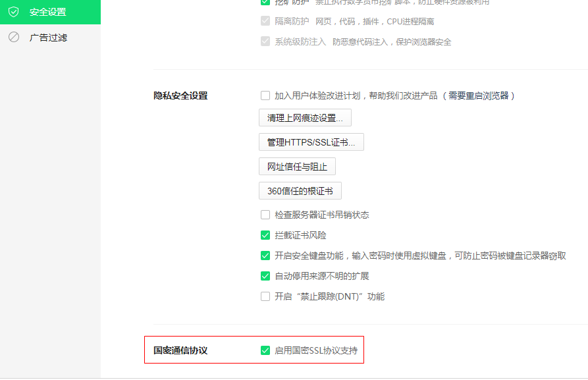The height and width of the screenshot is (380, 588).
Task: Disable 开启安全键盘功能 checkbox
Action: pyautogui.click(x=265, y=256)
